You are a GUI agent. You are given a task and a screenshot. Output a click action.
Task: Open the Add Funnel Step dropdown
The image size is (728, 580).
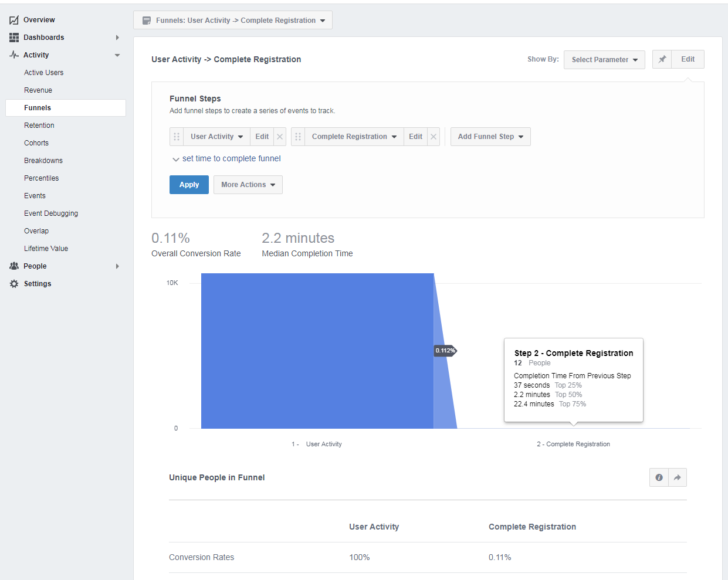[x=490, y=136]
